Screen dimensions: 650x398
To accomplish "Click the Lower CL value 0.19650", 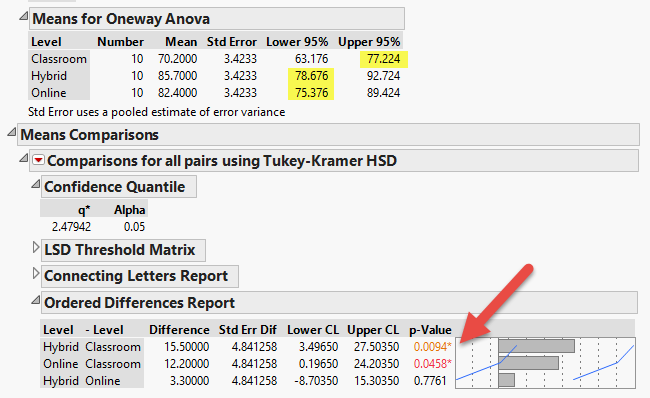I will tap(318, 364).
